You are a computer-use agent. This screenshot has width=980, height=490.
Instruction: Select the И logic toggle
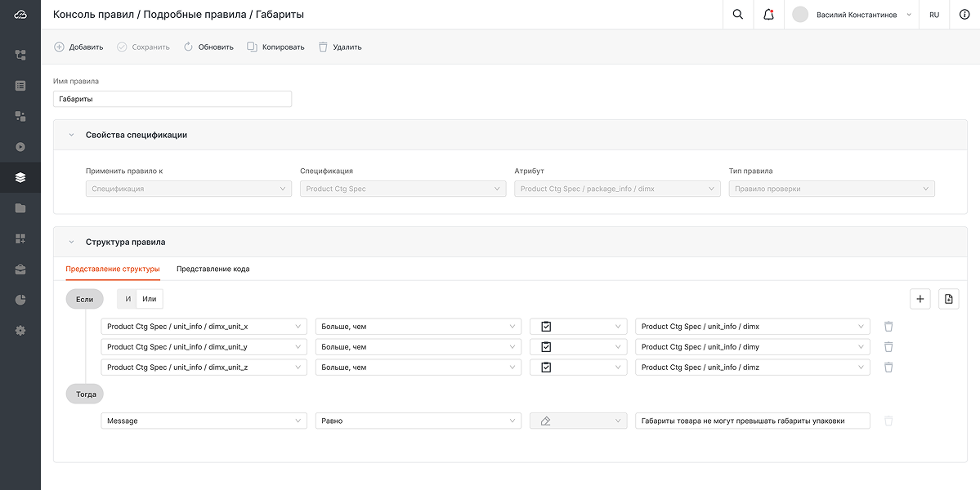point(128,300)
